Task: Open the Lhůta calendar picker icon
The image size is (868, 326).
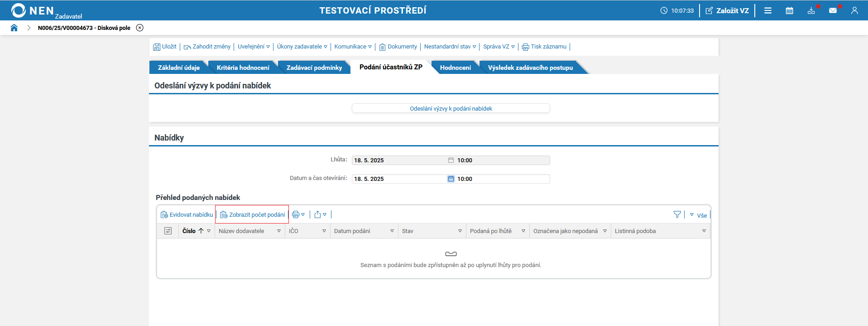Action: [451, 161]
